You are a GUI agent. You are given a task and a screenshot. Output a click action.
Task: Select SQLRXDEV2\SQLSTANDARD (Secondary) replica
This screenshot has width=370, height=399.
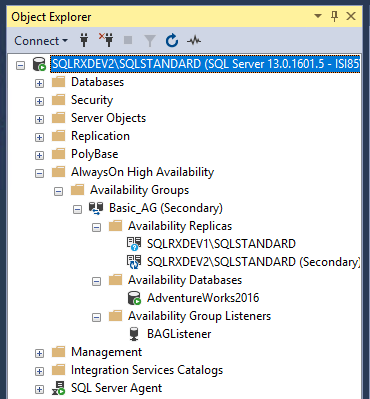point(254,262)
